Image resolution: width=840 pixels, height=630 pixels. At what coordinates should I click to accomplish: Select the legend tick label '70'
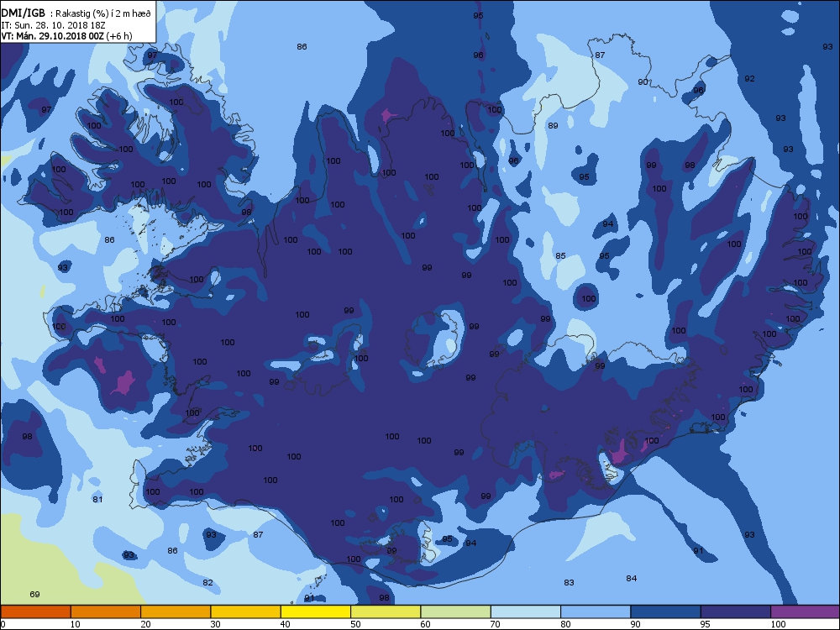(495, 624)
